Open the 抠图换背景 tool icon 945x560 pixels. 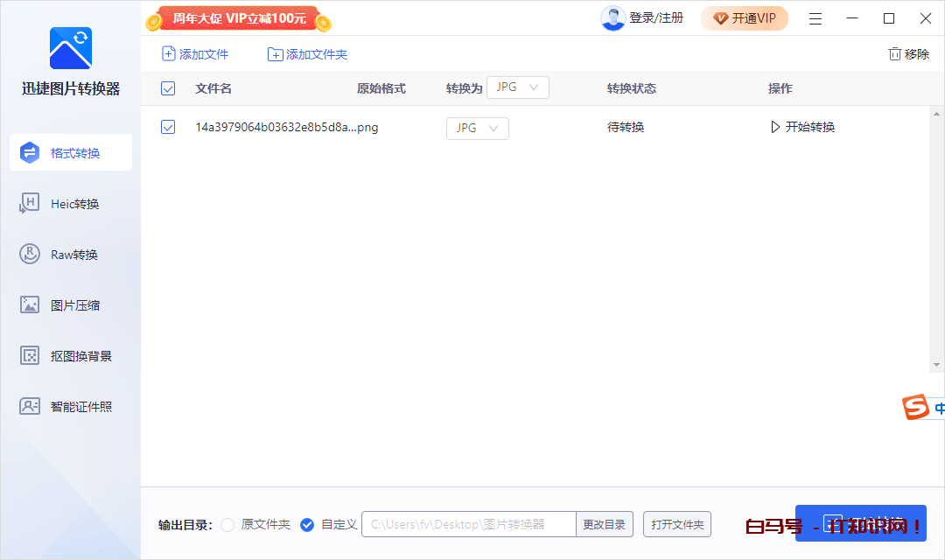(x=30, y=356)
